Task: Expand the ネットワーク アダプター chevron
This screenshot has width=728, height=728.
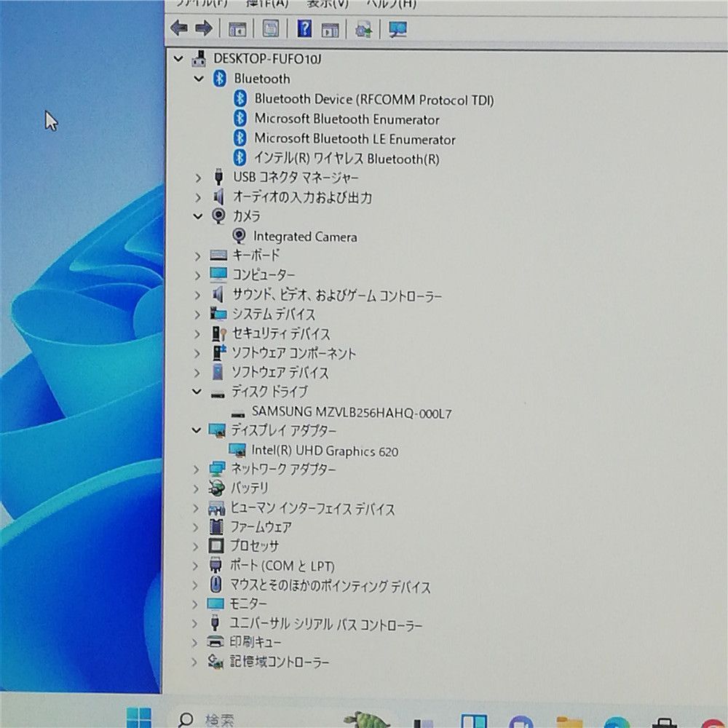Action: coord(197,470)
